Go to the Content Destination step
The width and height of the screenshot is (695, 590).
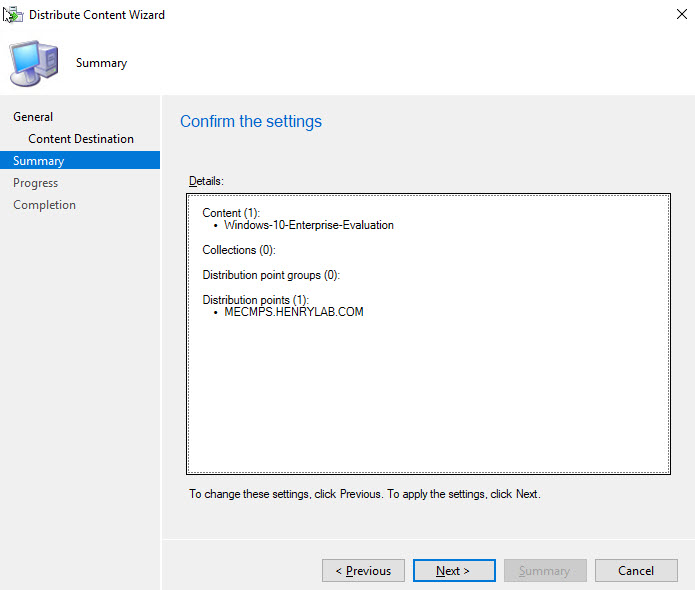pos(81,139)
